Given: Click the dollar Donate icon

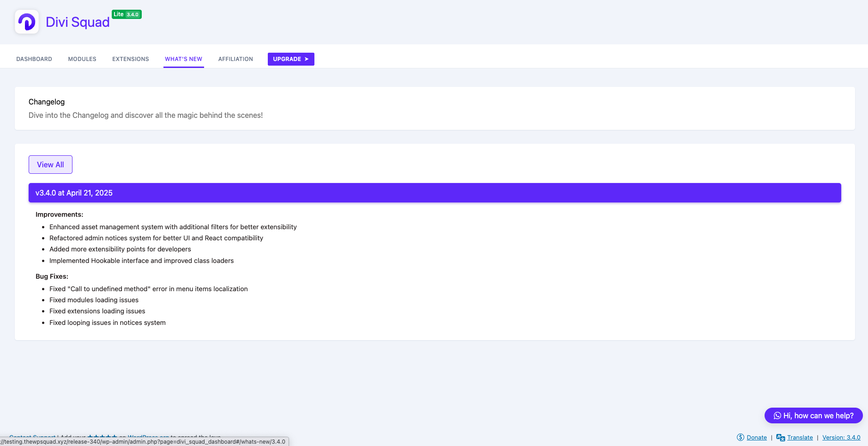Looking at the screenshot, I should click(x=741, y=437).
